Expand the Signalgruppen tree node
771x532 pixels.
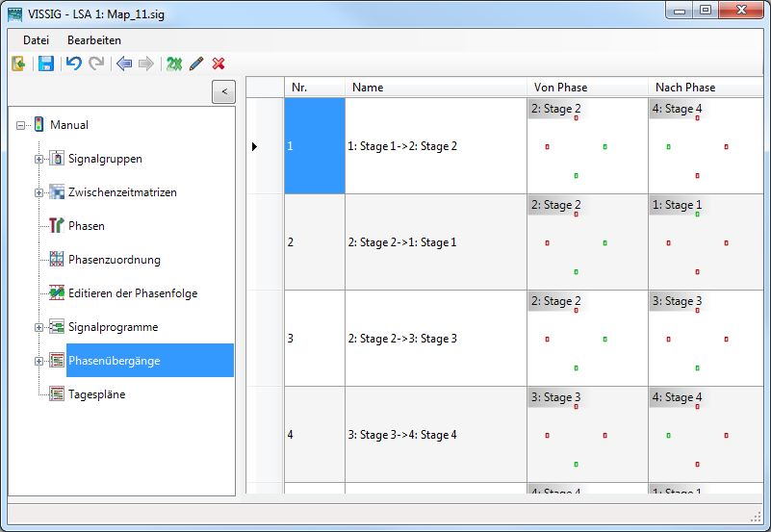pyautogui.click(x=39, y=159)
